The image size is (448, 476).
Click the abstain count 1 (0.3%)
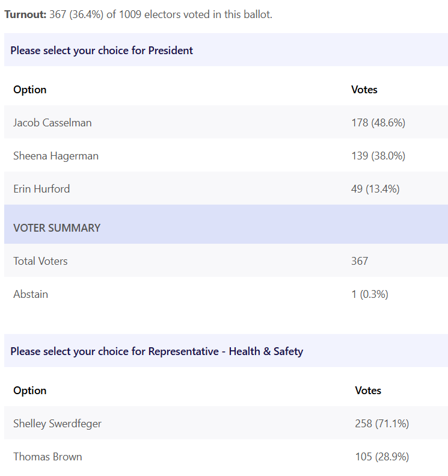(370, 294)
